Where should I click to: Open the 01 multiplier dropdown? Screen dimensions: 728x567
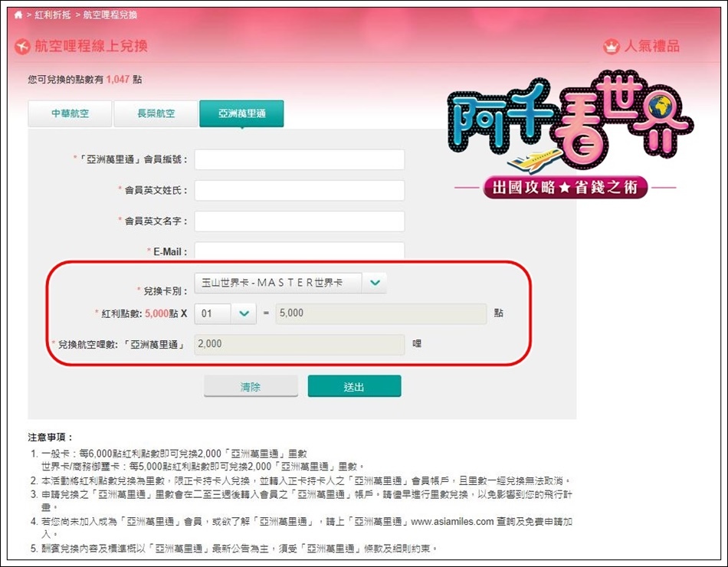coord(225,313)
